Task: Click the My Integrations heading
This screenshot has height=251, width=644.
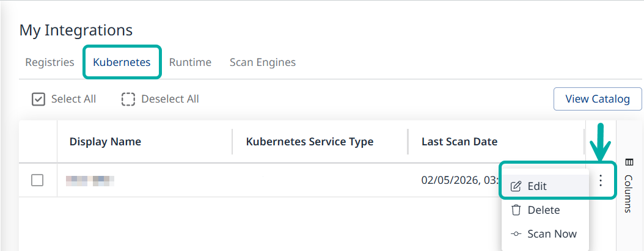Action: 76,29
